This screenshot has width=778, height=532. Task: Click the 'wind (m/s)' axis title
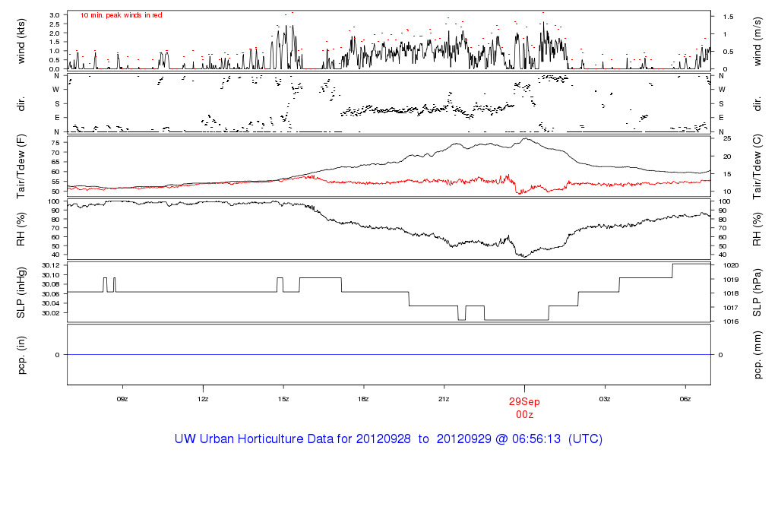click(757, 41)
